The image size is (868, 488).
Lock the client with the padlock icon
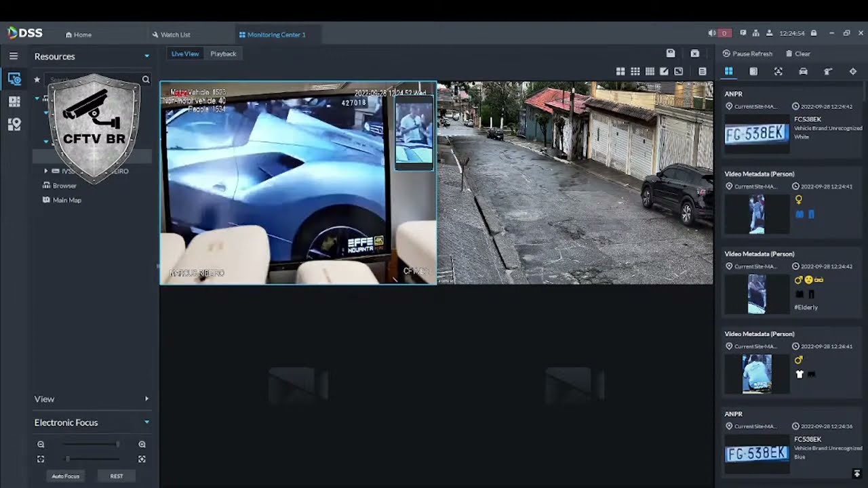click(x=814, y=33)
